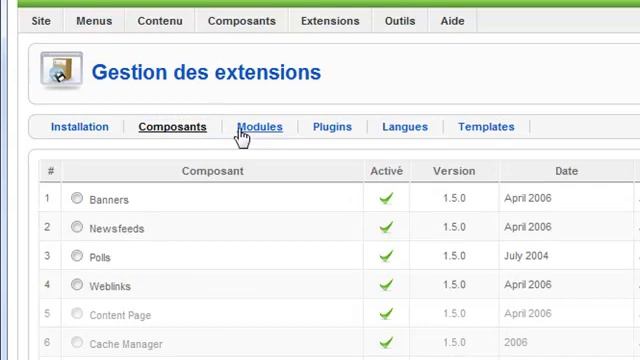The image size is (640, 360).
Task: Click the July 2004 date cell
Action: (526, 256)
